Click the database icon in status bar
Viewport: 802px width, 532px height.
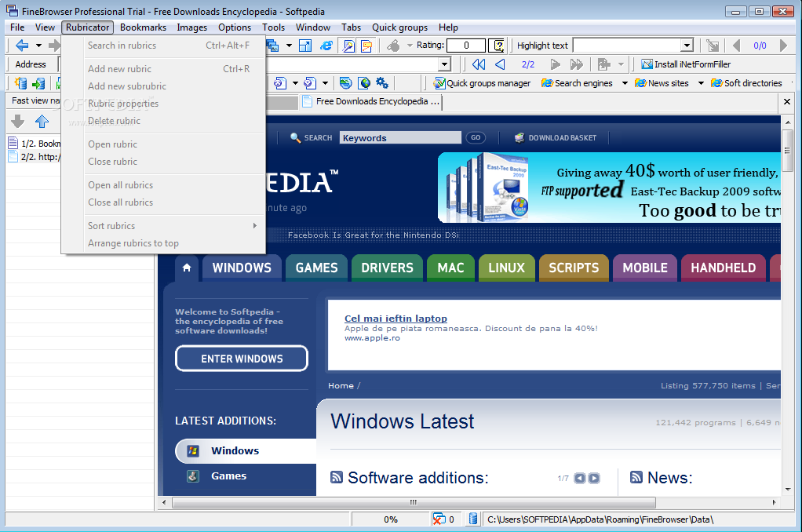tap(473, 519)
